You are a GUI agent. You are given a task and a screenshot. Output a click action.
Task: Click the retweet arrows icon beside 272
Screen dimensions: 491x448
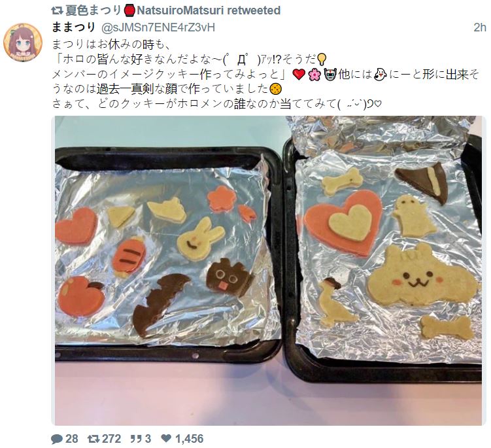[x=93, y=439]
